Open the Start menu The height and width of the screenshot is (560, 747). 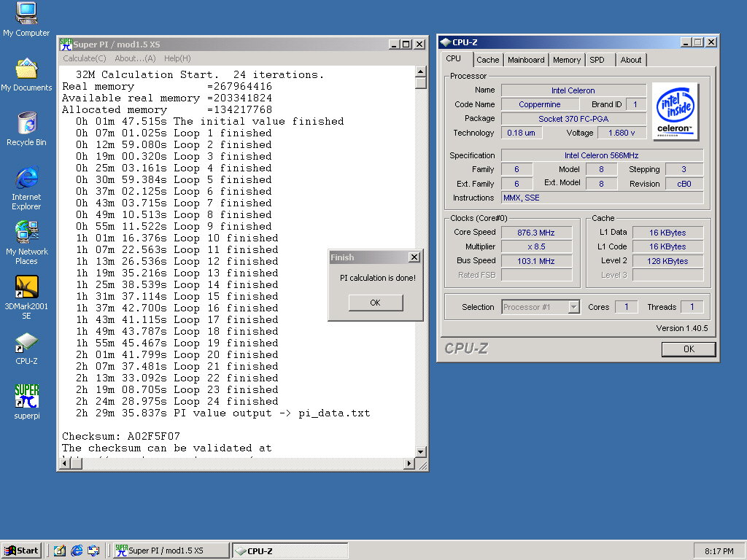click(21, 551)
